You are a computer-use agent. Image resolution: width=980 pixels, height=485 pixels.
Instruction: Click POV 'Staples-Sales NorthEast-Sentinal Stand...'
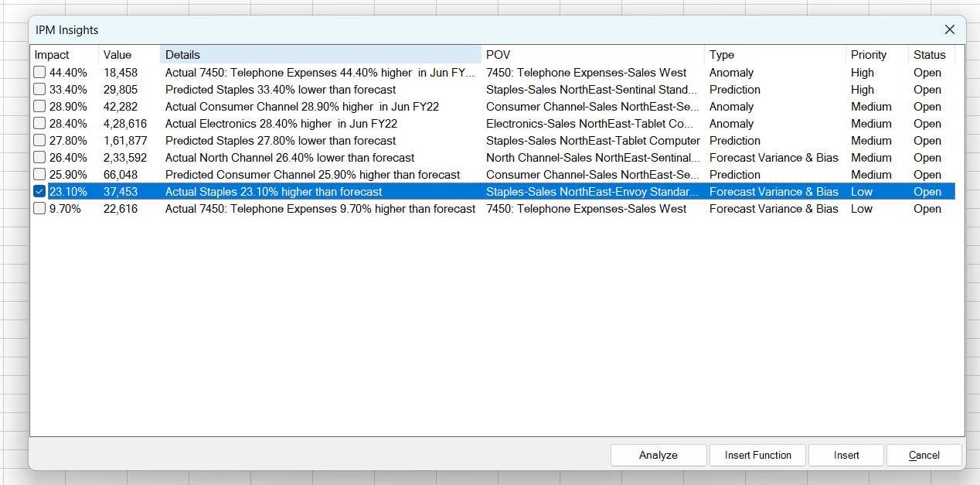591,89
